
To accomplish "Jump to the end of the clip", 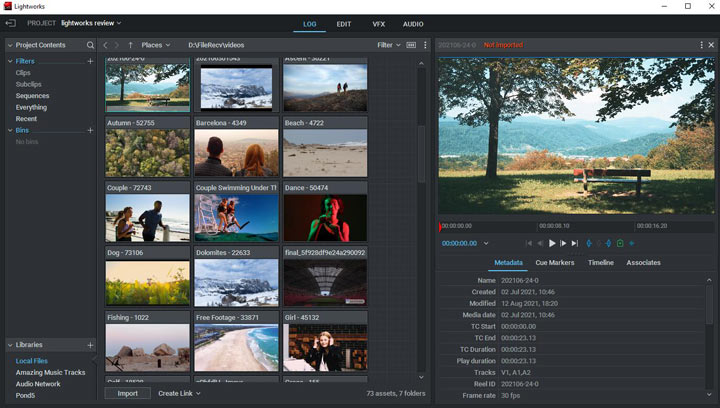I will (x=575, y=243).
